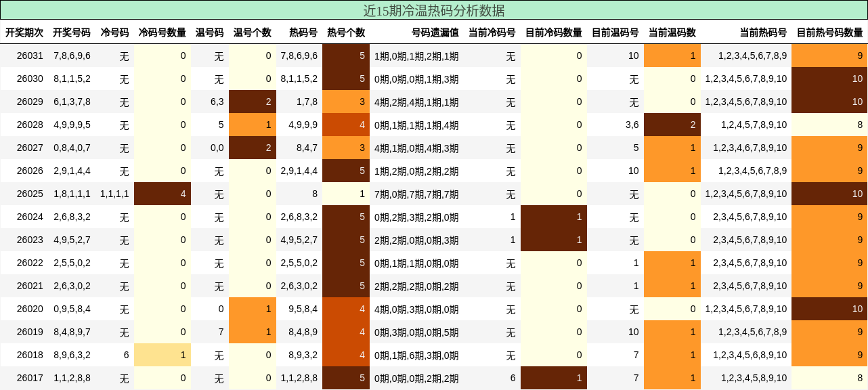The height and width of the screenshot is (390, 868).
Task: Select the current warm count 2 for period 26028
Action: (x=672, y=125)
